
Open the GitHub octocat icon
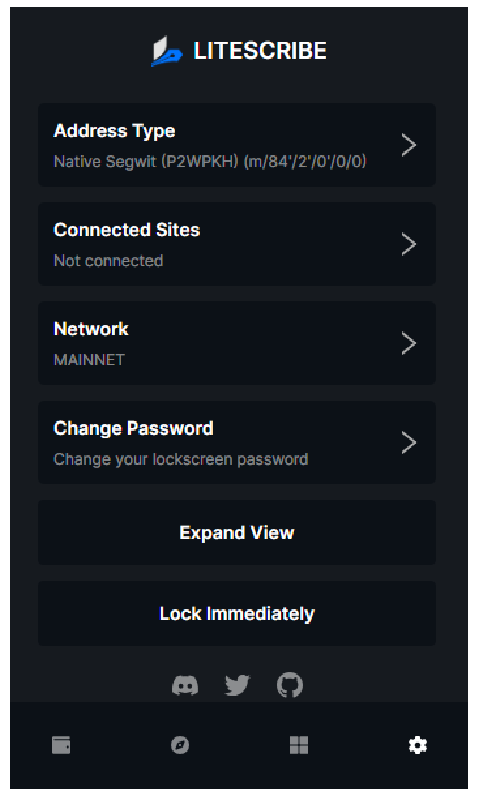[x=290, y=685]
